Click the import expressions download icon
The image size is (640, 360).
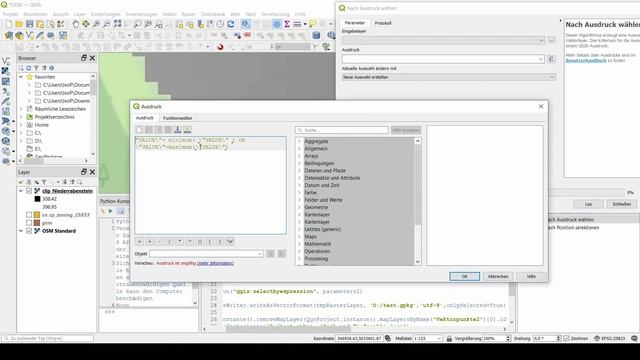click(x=178, y=129)
